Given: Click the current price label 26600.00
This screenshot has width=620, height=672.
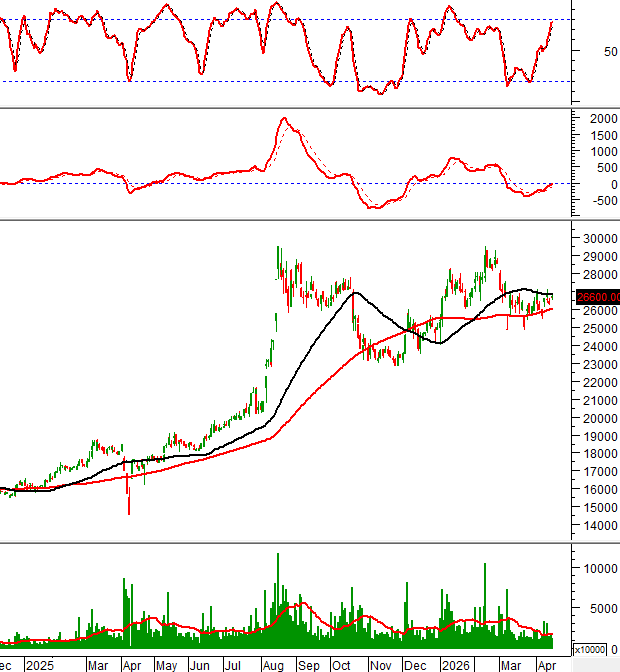Looking at the screenshot, I should pos(597,296).
